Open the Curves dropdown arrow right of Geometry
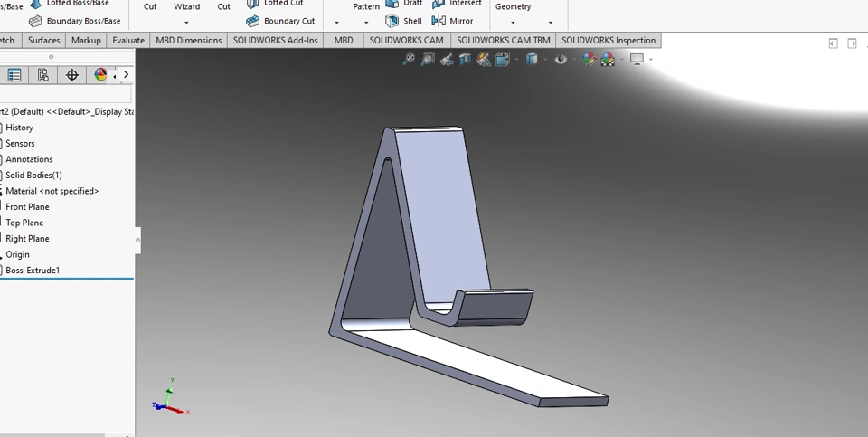Image resolution: width=868 pixels, height=437 pixels. pos(551,23)
